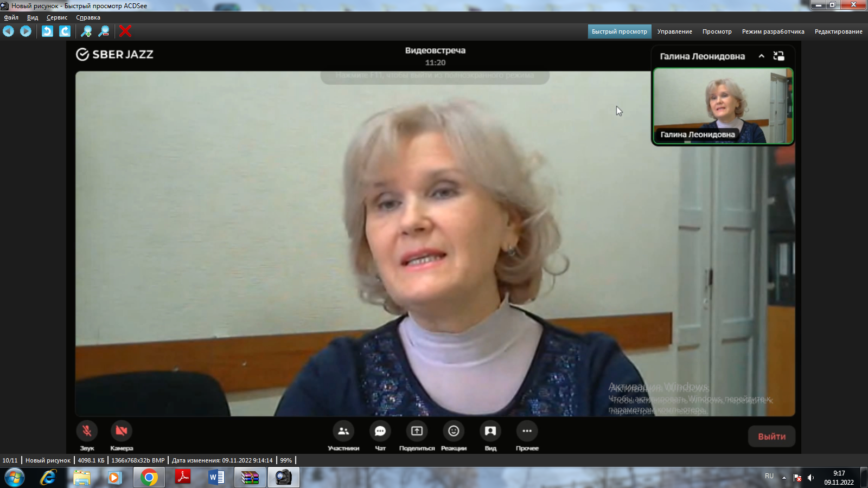Go to the previous image in ACDSee
Screen dimensions: 868x488
click(8, 31)
